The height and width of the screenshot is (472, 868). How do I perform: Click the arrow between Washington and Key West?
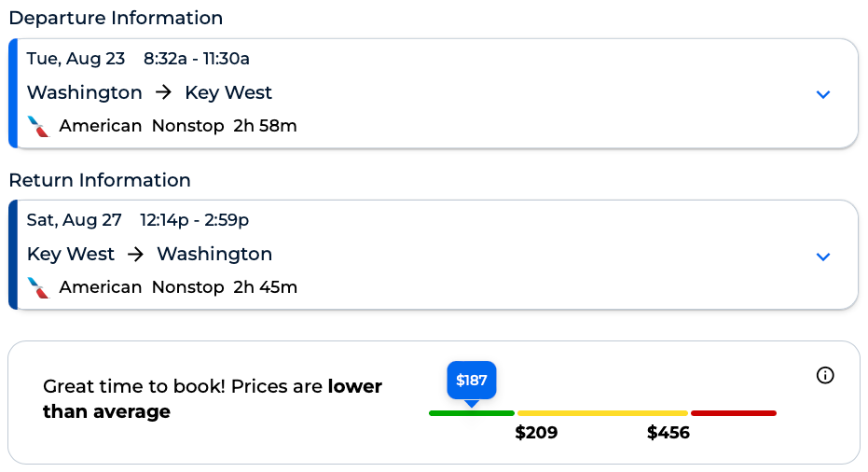[164, 93]
